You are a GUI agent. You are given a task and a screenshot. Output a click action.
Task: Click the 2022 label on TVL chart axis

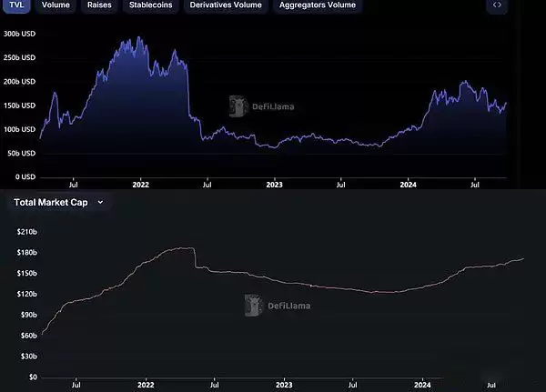pyautogui.click(x=140, y=184)
